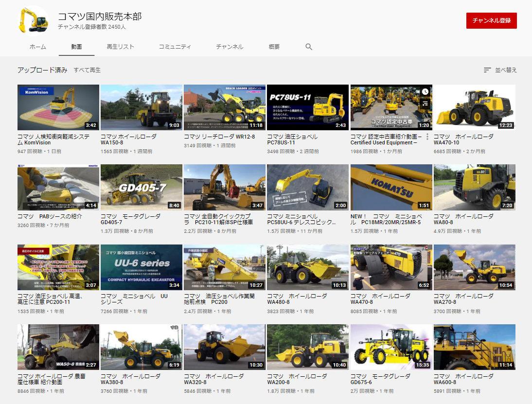Open the menu for 認定中古車紹介動画 video

pos(427,137)
